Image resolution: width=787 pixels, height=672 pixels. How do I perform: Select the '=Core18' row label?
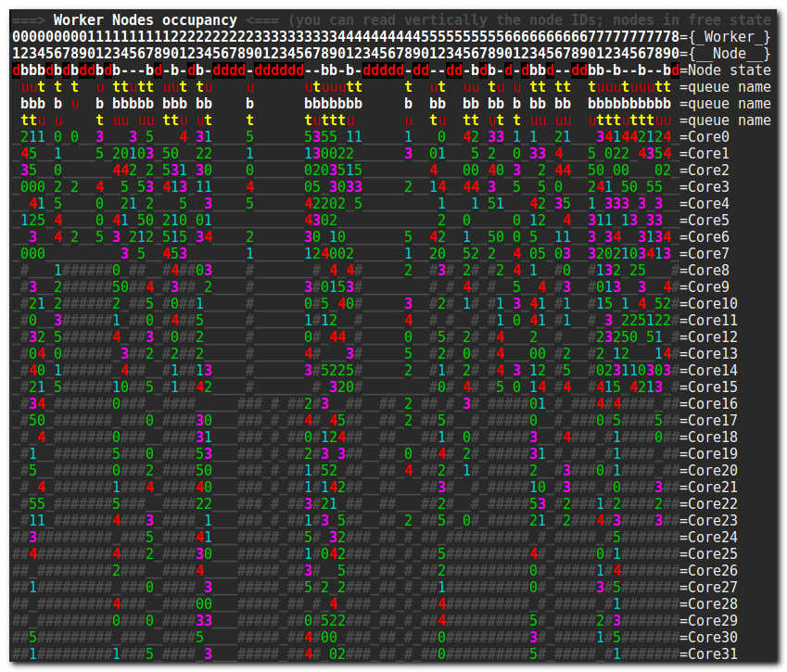coord(709,437)
